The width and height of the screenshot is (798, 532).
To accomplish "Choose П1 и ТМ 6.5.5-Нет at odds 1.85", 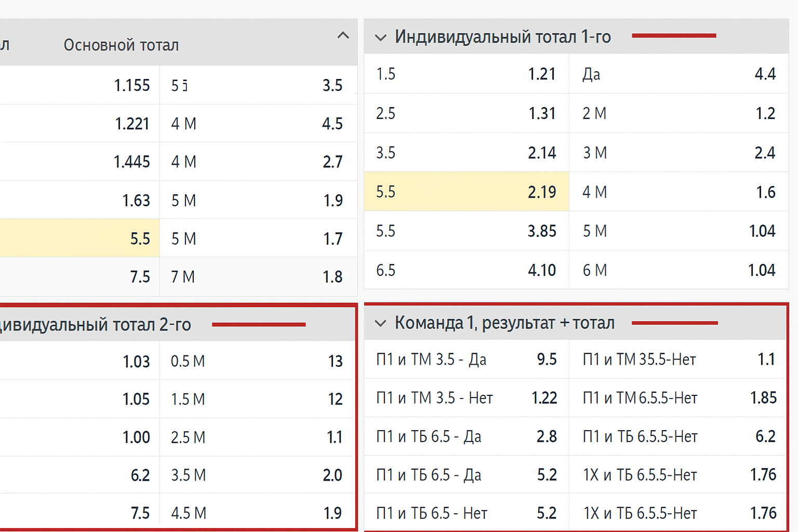I will (678, 398).
